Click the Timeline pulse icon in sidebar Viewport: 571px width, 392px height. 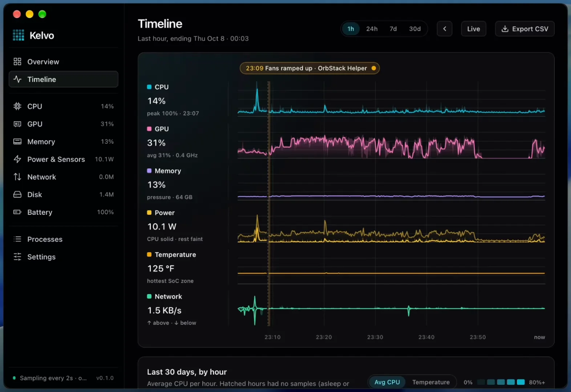click(x=17, y=79)
